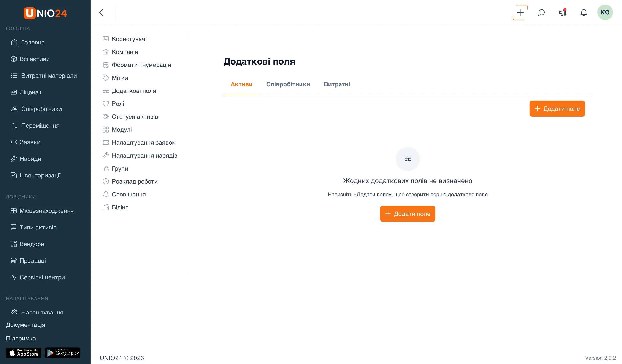
Task: Open Підтримка link
Action: (x=21, y=338)
